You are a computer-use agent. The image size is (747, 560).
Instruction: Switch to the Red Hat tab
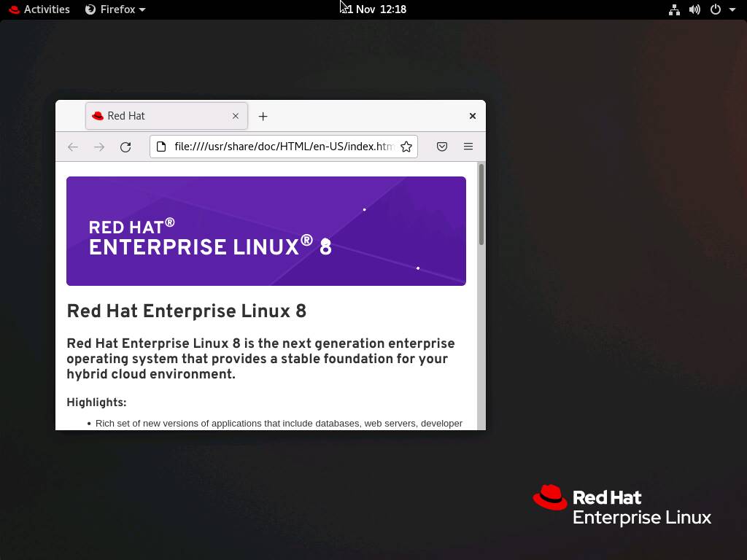(x=146, y=116)
